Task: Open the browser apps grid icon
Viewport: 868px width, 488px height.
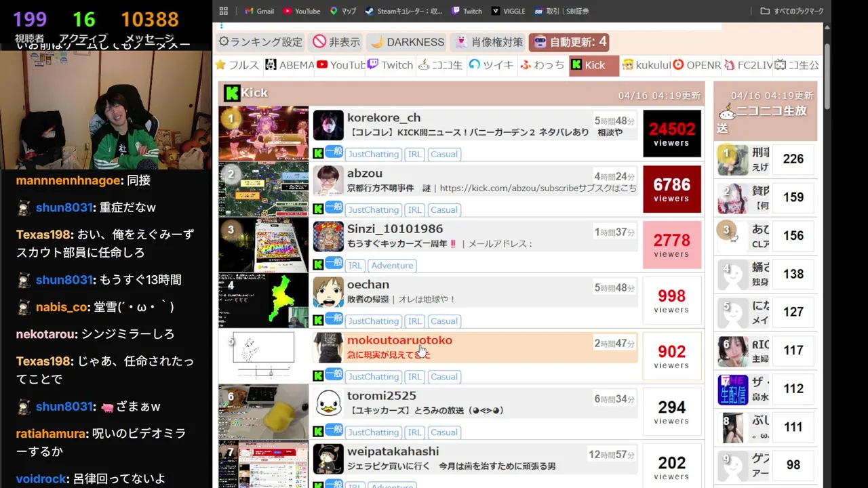Action: (x=224, y=11)
